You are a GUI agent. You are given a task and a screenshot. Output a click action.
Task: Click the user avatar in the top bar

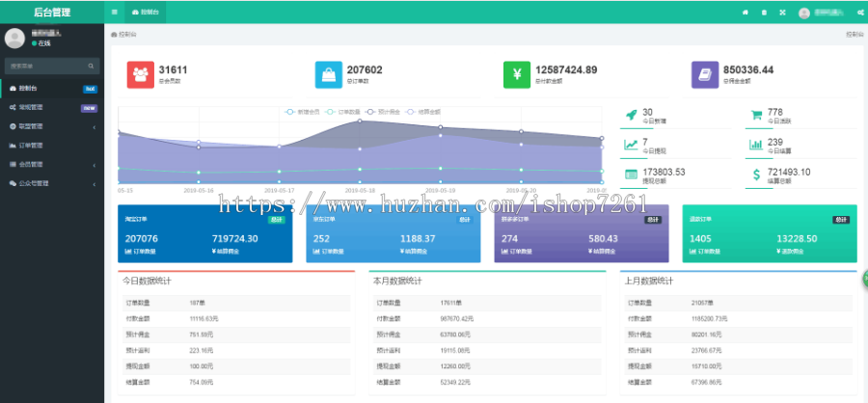[803, 13]
